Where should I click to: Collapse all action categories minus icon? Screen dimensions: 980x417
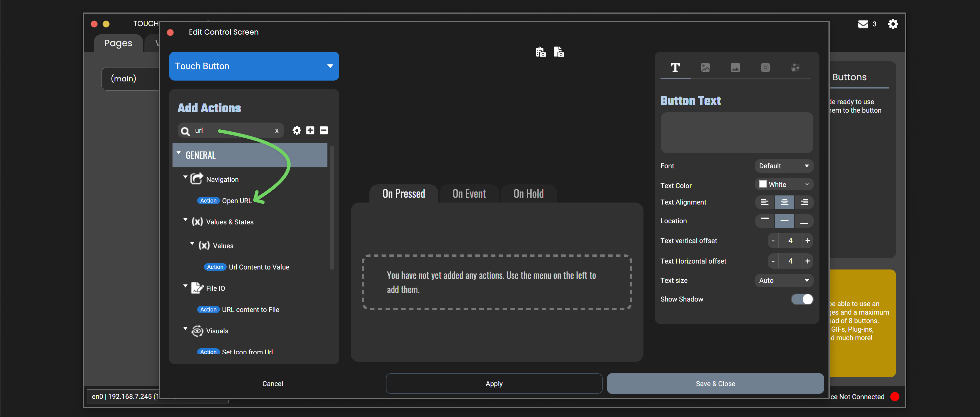324,130
